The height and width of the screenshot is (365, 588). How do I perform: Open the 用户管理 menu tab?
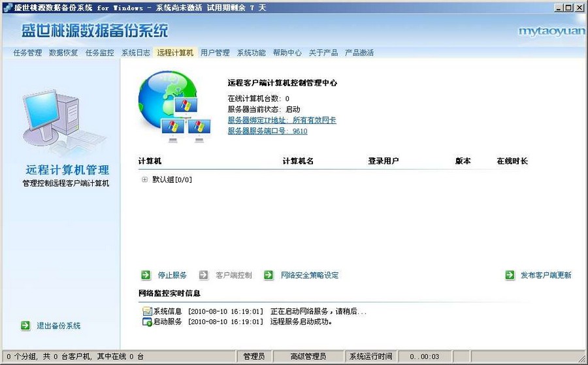click(x=215, y=52)
